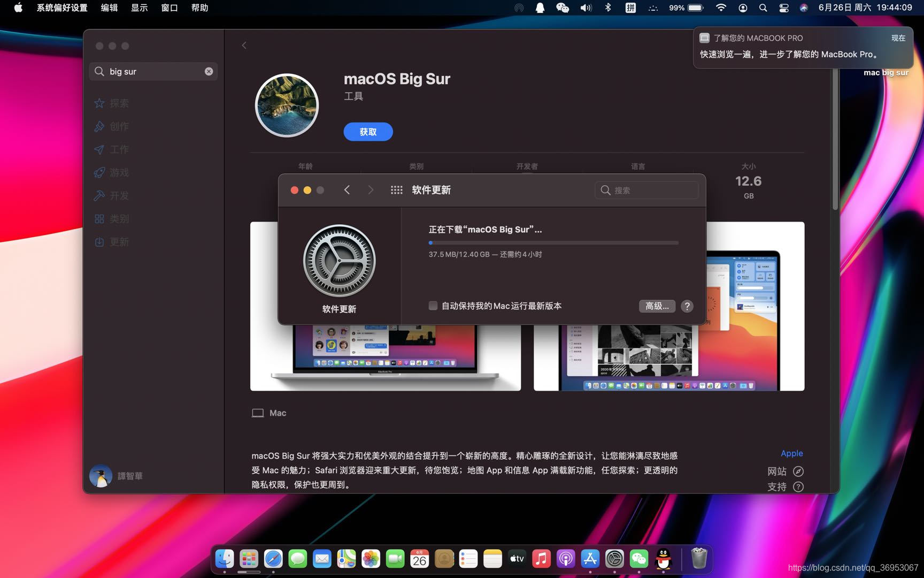Image resolution: width=924 pixels, height=578 pixels.
Task: Open Messages from the Dock
Action: [x=298, y=559]
